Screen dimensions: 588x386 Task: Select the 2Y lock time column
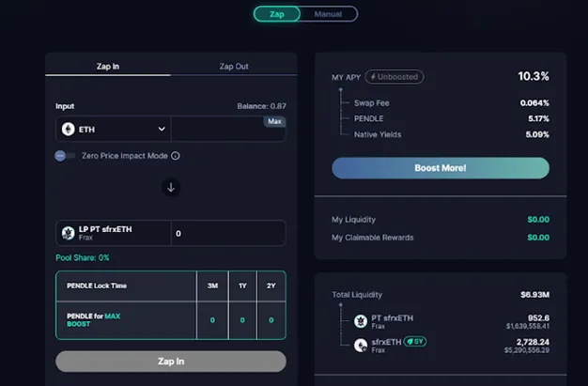pos(271,286)
